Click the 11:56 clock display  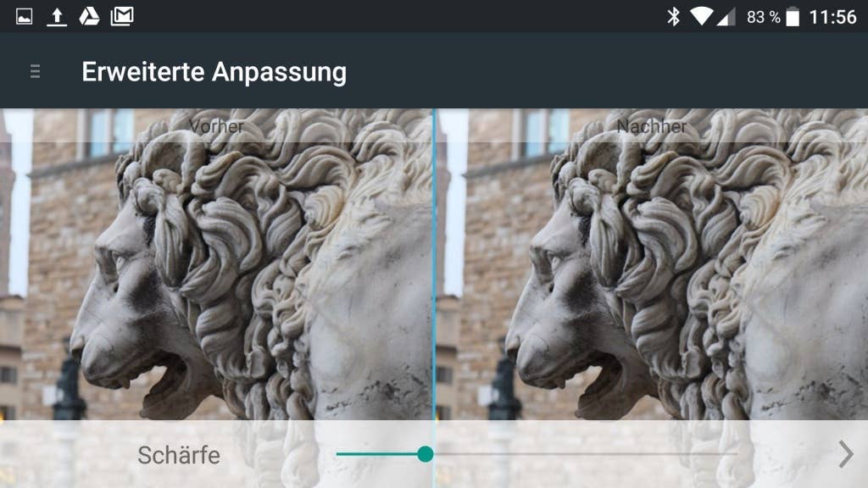pyautogui.click(x=832, y=17)
